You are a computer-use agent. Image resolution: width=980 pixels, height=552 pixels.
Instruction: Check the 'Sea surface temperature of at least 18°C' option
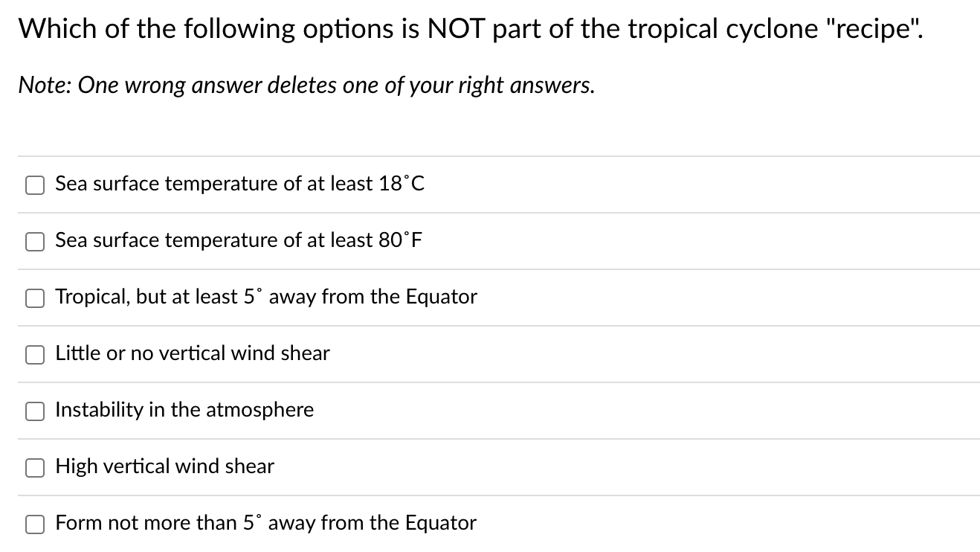pos(35,184)
